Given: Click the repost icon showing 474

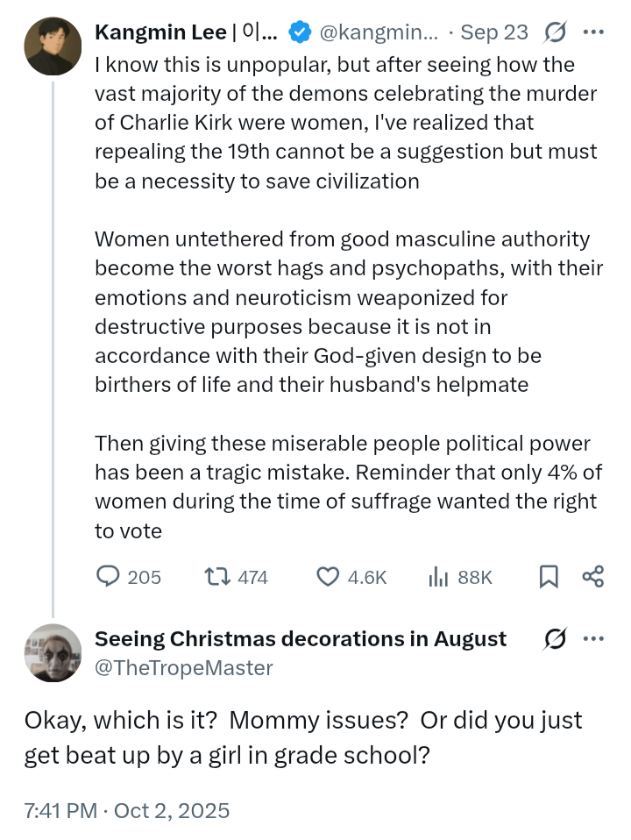Looking at the screenshot, I should pos(215,576).
